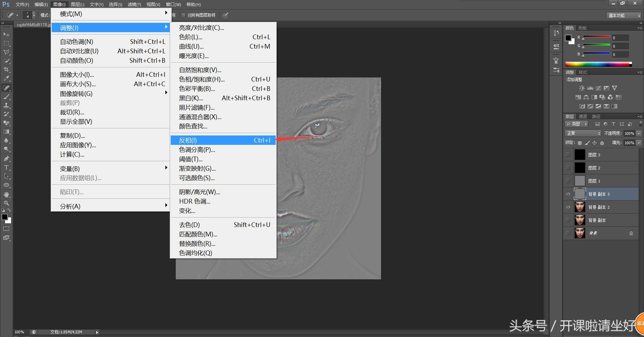Open the blend mode 正常 dropdown
This screenshot has width=644, height=337.
(x=583, y=133)
